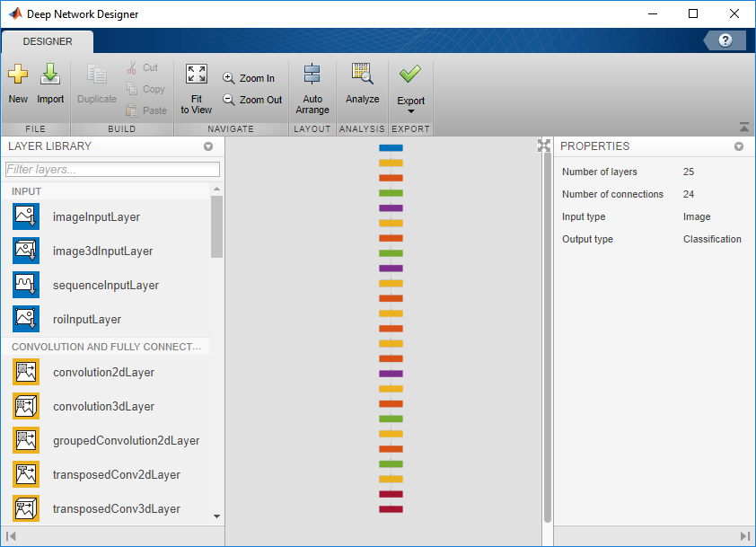Viewport: 756px width, 547px height.
Task: Select the convolution3dLayer icon
Action: pyautogui.click(x=26, y=406)
